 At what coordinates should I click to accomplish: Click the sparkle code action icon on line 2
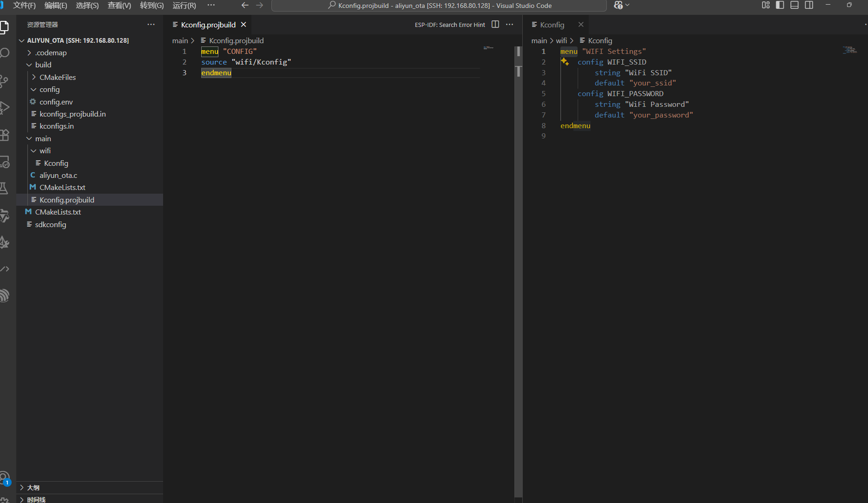[x=565, y=62]
